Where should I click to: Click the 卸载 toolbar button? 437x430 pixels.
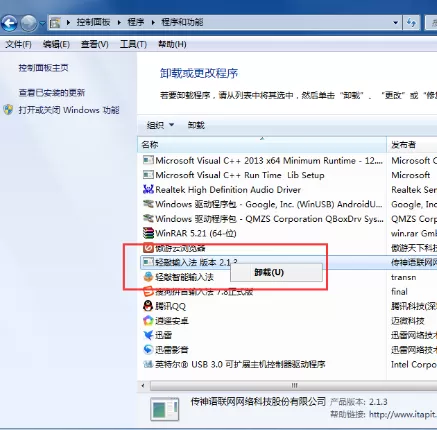click(x=196, y=125)
